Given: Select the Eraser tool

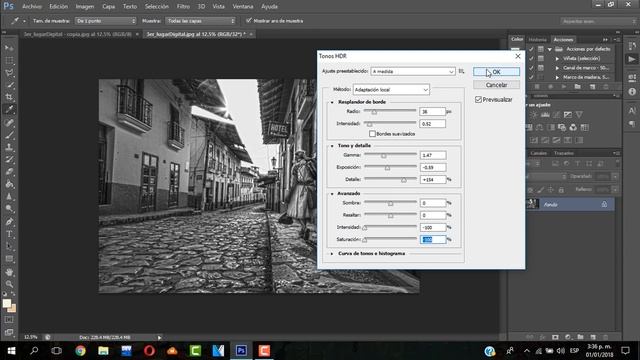Looking at the screenshot, I should point(9,172).
